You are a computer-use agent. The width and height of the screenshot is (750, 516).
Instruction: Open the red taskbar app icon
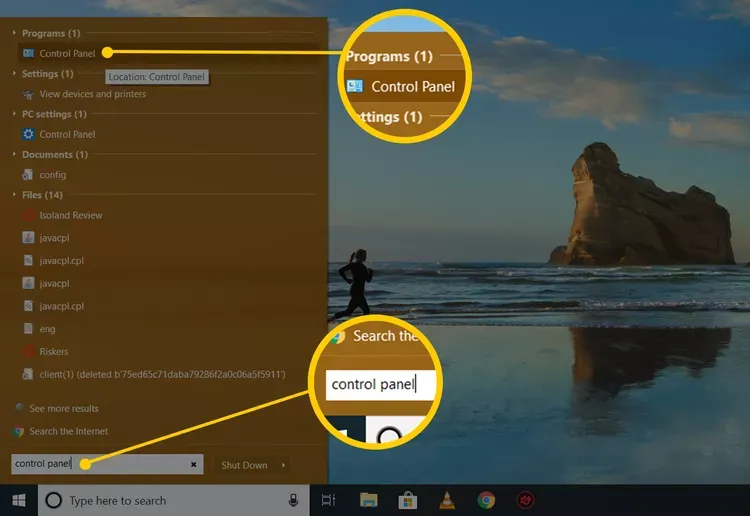pos(525,500)
